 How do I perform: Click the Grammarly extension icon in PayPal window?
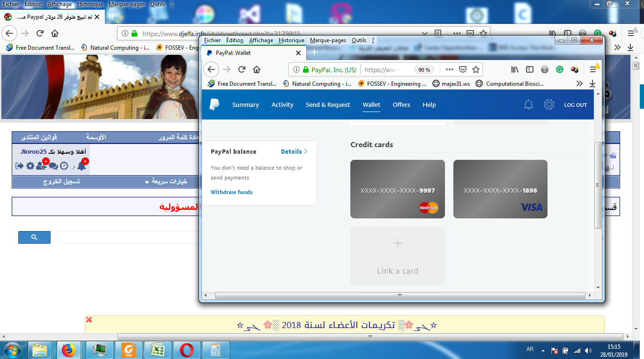(560, 69)
